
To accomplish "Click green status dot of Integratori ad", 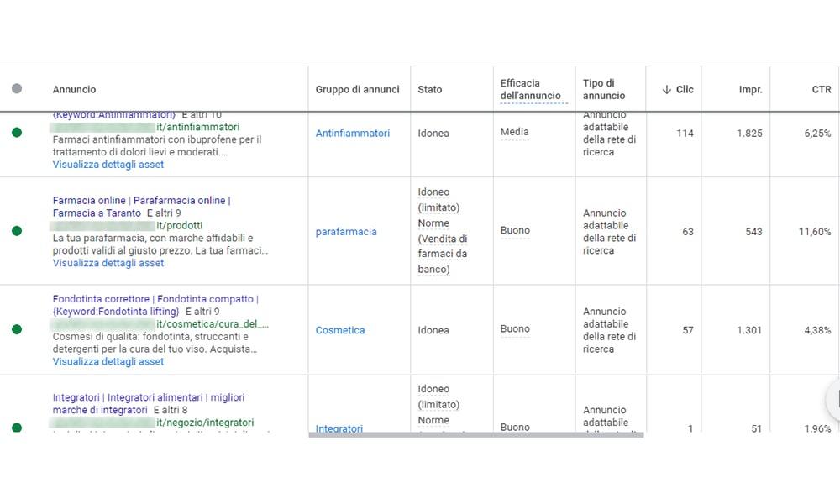I will (17, 427).
